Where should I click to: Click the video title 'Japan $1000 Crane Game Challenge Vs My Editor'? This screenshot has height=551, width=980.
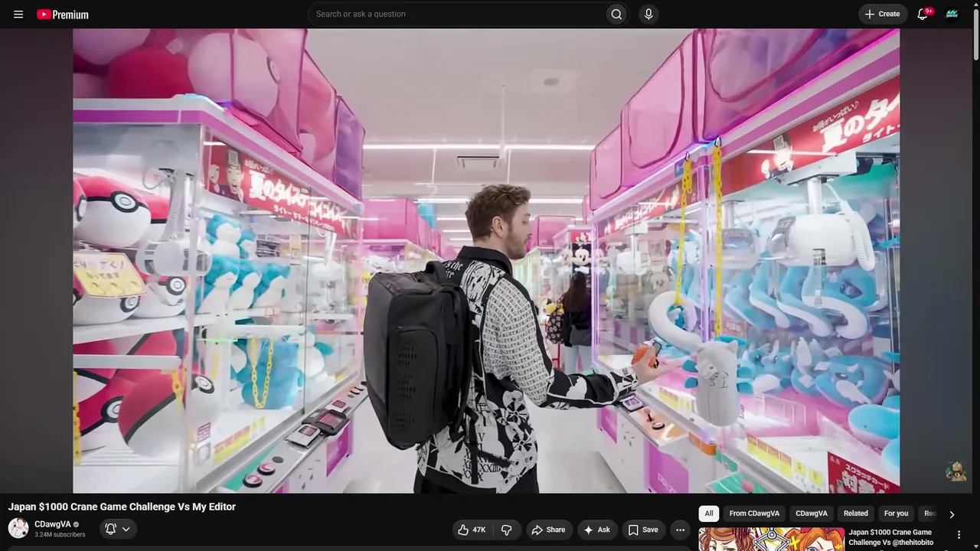pos(122,507)
